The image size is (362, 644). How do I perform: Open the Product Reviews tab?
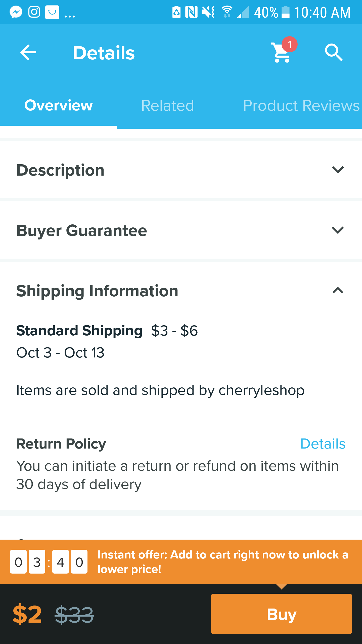301,105
